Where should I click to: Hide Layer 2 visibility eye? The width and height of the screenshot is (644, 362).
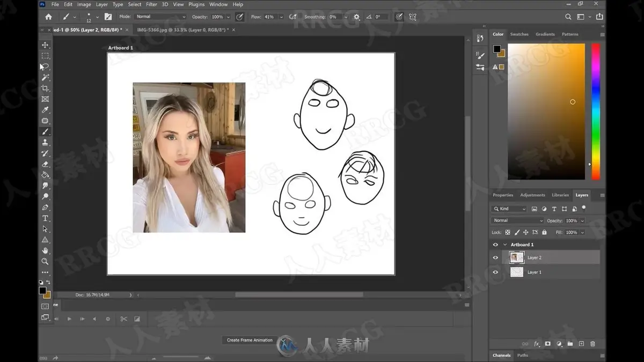(495, 257)
